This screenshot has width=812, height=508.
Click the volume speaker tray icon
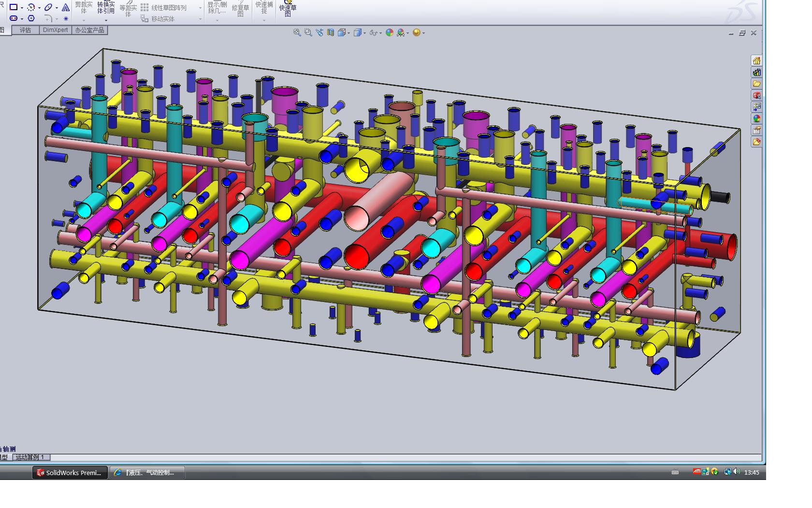[x=736, y=472]
